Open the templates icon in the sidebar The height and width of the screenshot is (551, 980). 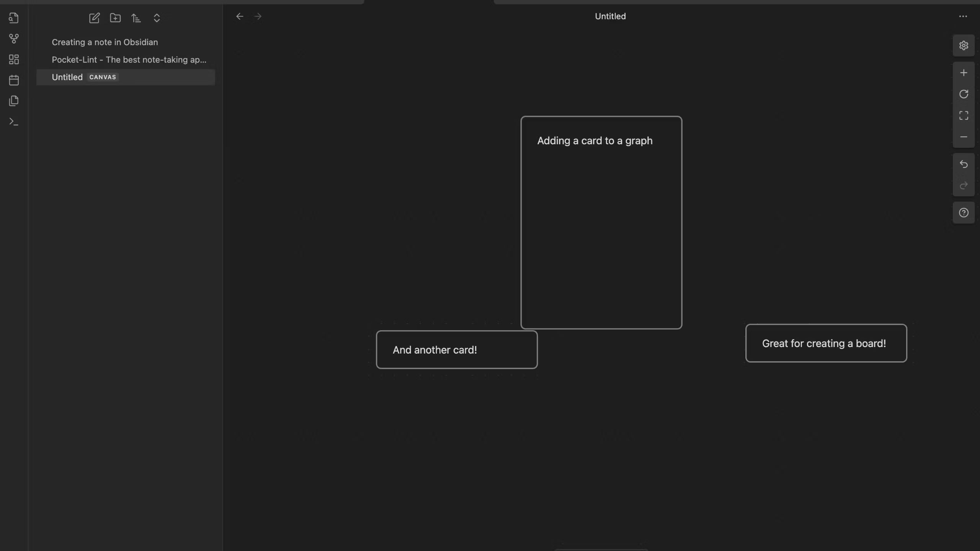[14, 101]
